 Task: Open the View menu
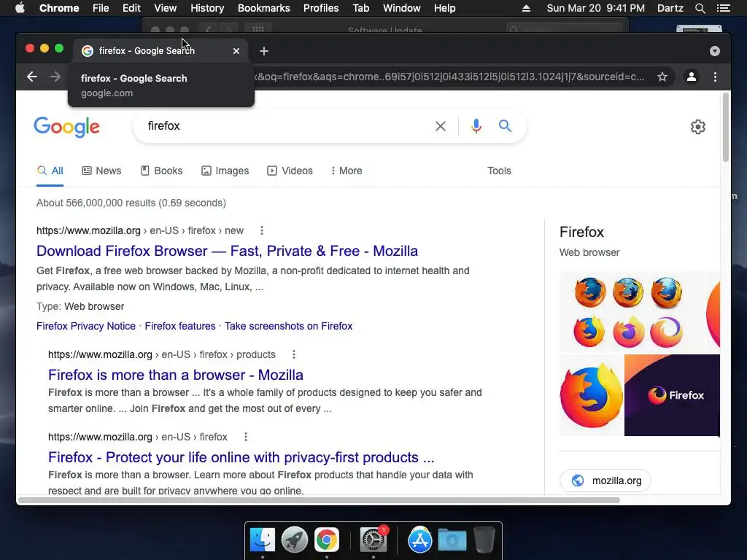pos(166,8)
